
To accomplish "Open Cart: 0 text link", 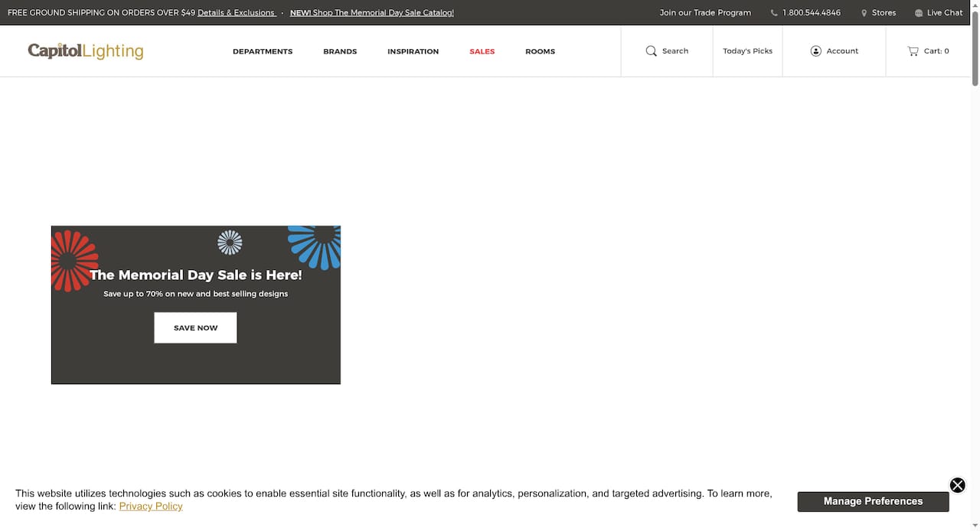I will (936, 51).
